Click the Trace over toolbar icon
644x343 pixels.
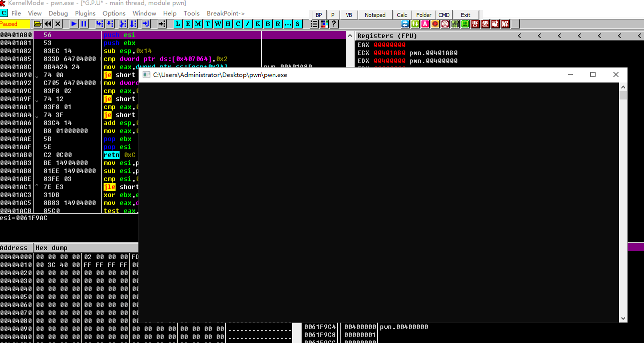[x=134, y=23]
